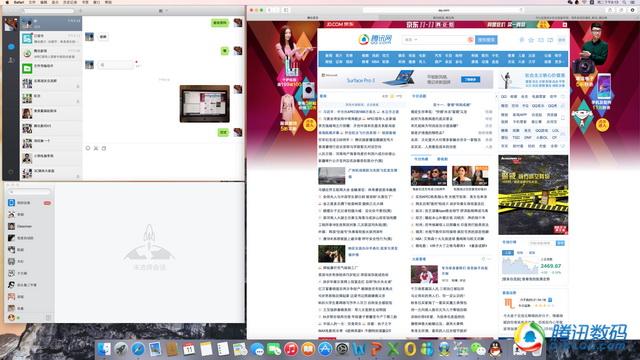This screenshot has width=640, height=360.
Task: Open the Apple menu
Action: 7,2
